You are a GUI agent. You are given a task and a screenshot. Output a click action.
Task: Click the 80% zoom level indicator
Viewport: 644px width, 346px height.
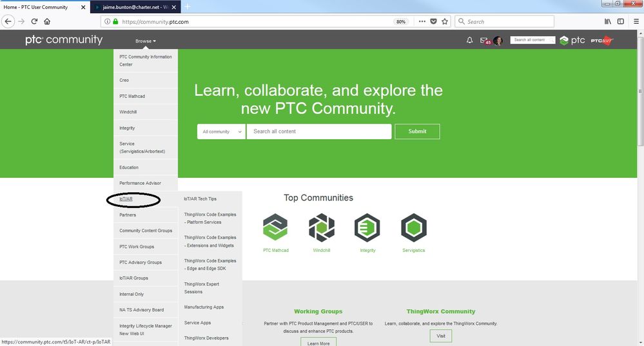[x=401, y=22]
